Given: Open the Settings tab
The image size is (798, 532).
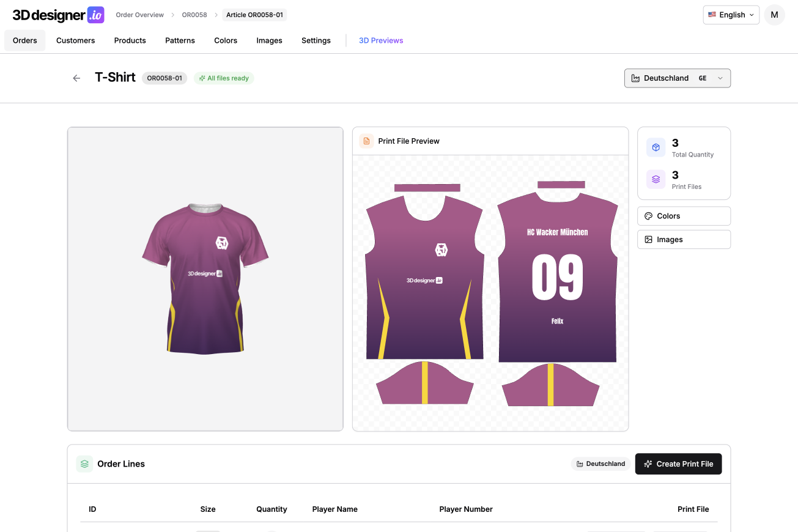Looking at the screenshot, I should tap(316, 40).
